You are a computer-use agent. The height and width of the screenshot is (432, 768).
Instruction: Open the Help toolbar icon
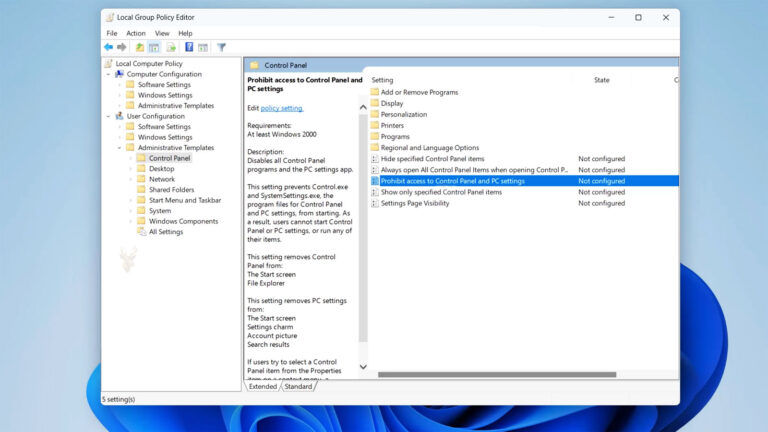189,47
